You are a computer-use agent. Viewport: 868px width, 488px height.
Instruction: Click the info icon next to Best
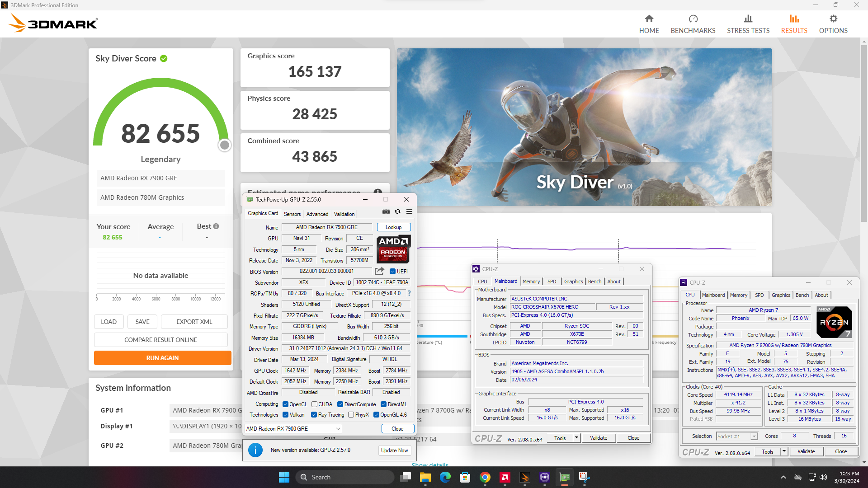(216, 226)
